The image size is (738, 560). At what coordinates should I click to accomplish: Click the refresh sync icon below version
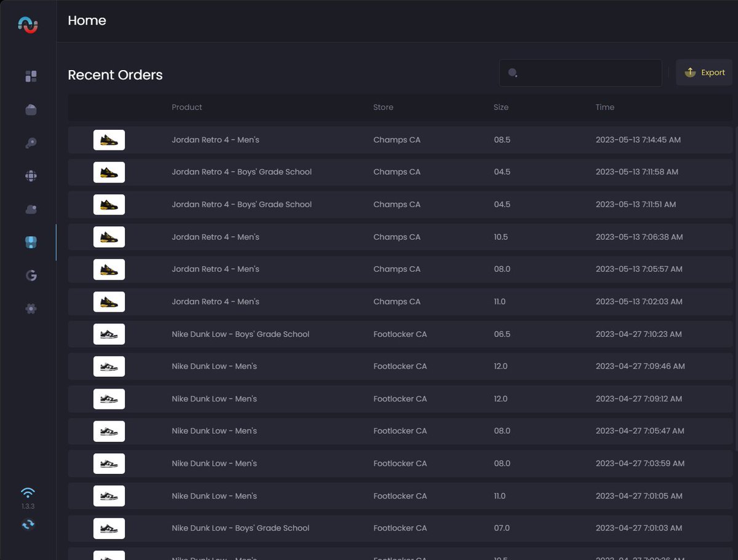click(x=28, y=524)
